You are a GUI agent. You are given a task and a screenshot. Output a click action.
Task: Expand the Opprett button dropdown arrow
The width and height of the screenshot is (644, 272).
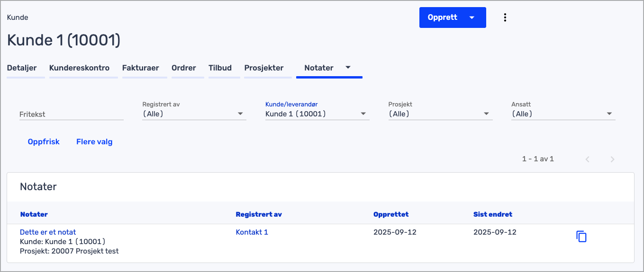pyautogui.click(x=472, y=18)
